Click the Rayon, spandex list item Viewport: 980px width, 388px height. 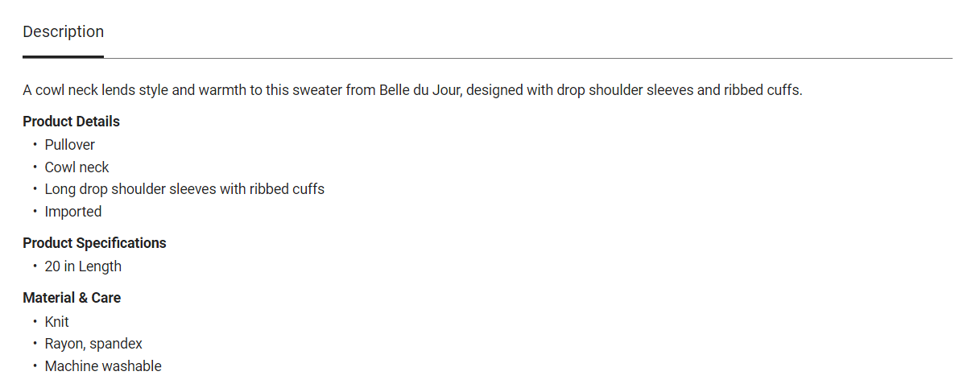point(93,344)
